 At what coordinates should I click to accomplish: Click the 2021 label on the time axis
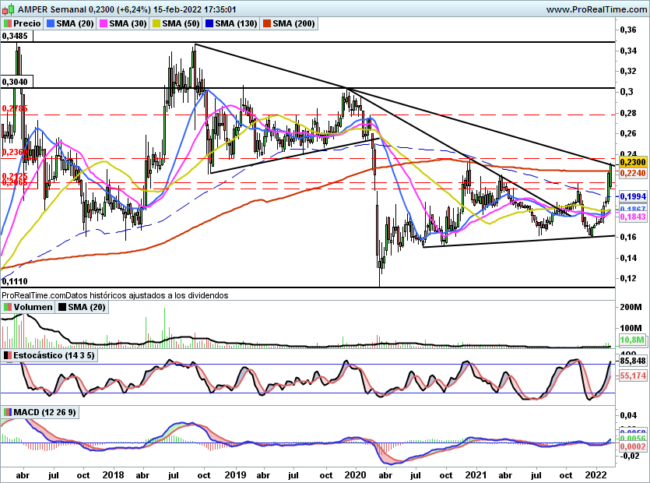475,474
